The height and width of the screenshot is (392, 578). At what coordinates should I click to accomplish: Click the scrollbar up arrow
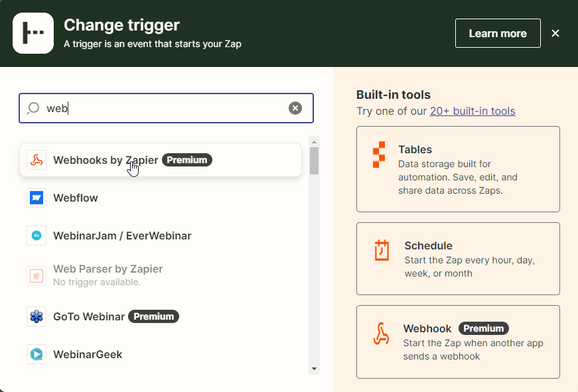[x=314, y=142]
